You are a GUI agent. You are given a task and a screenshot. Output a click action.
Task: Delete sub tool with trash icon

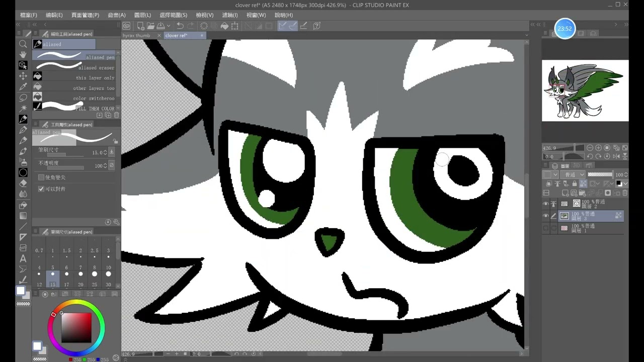point(117,115)
